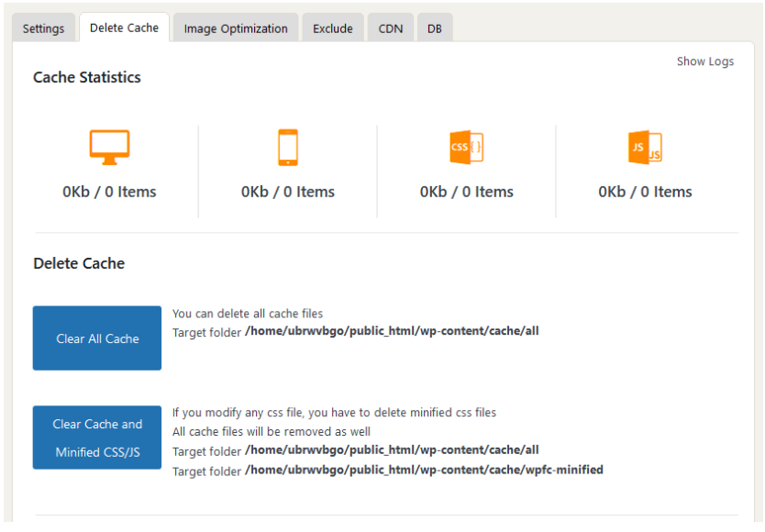765x532 pixels.
Task: Click the orange JS file icon
Action: 645,147
